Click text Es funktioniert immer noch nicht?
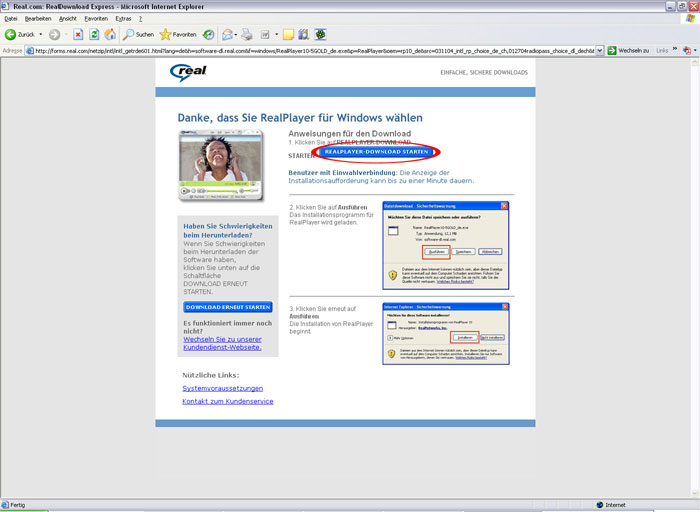The height and width of the screenshot is (512, 700). click(228, 327)
